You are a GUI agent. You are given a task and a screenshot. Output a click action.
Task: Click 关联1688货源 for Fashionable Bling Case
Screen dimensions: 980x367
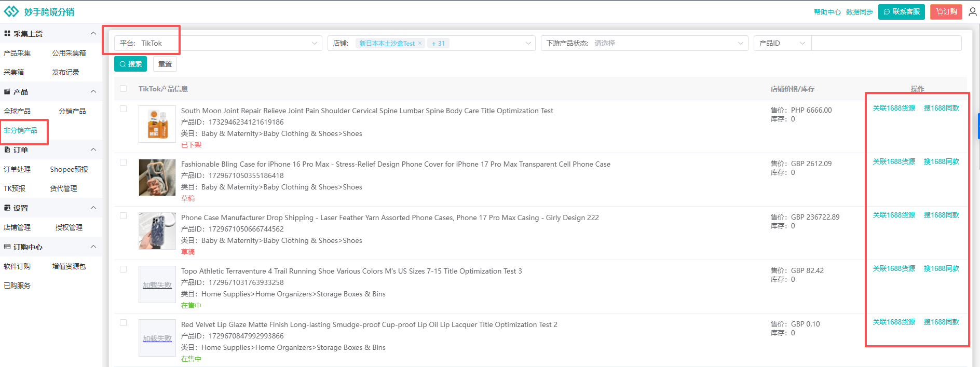[x=894, y=161]
